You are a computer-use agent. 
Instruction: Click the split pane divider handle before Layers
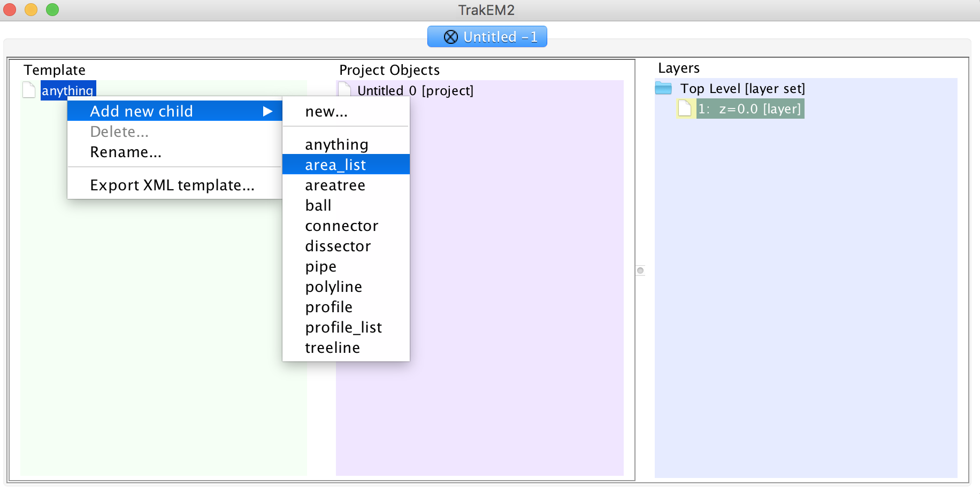coord(640,271)
